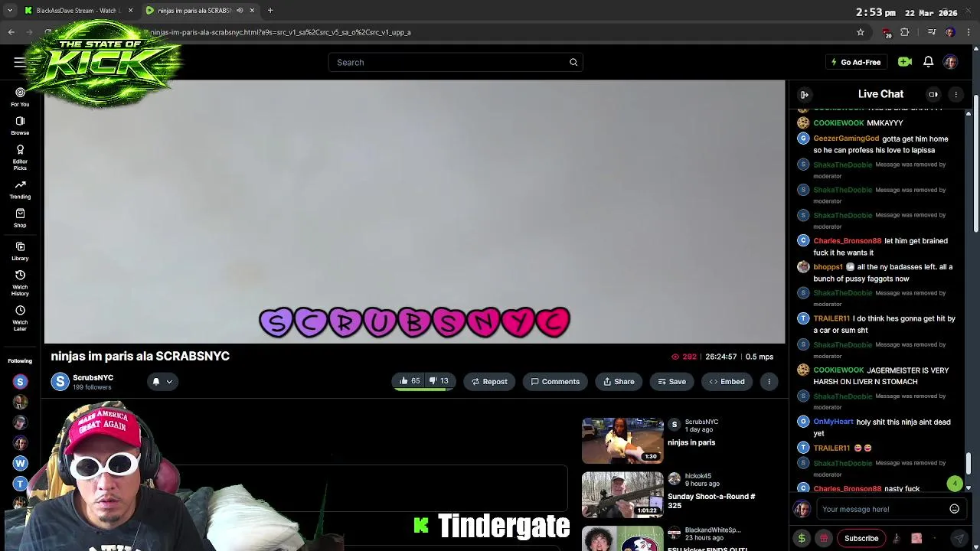Open Watch Later in the sidebar

(x=20, y=316)
